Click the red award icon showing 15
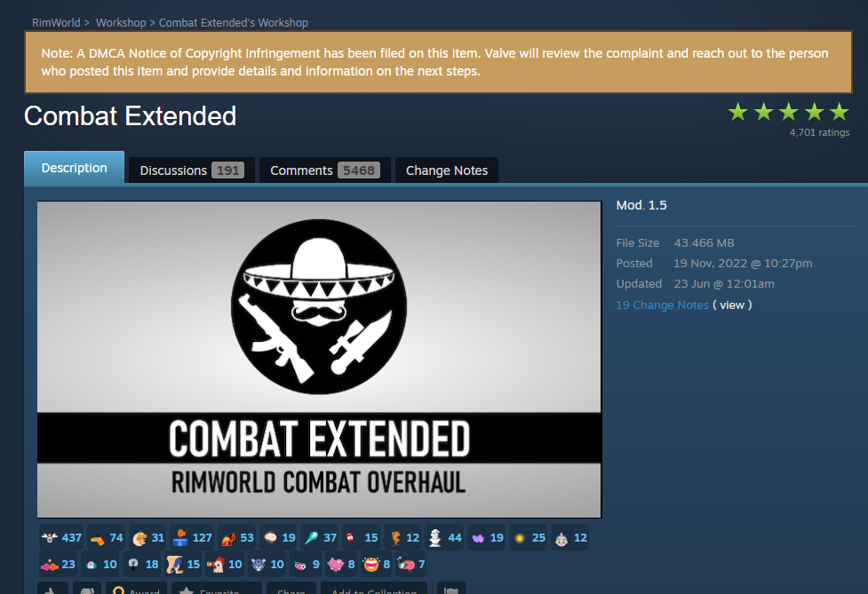The height and width of the screenshot is (594, 868). pos(362,537)
